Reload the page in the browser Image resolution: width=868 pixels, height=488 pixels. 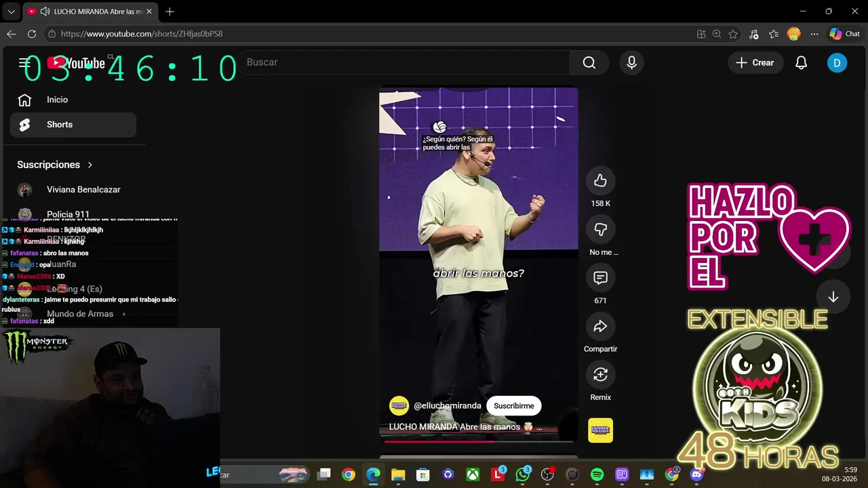32,34
